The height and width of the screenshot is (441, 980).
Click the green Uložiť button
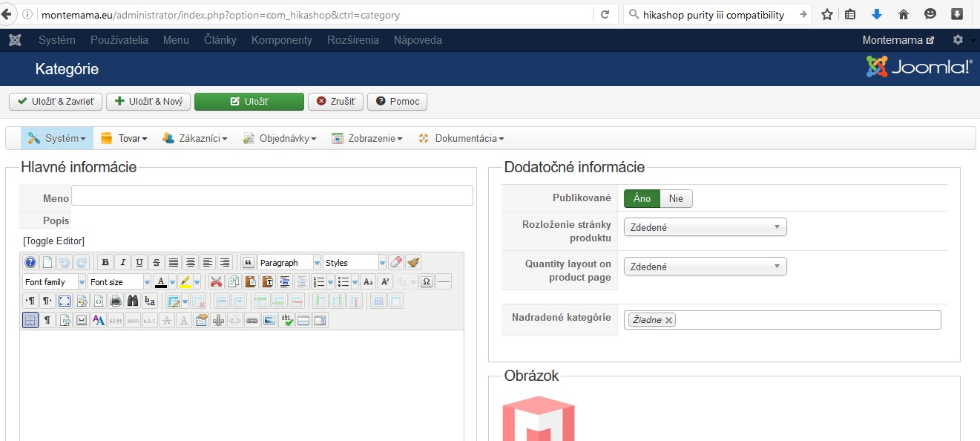tap(249, 101)
